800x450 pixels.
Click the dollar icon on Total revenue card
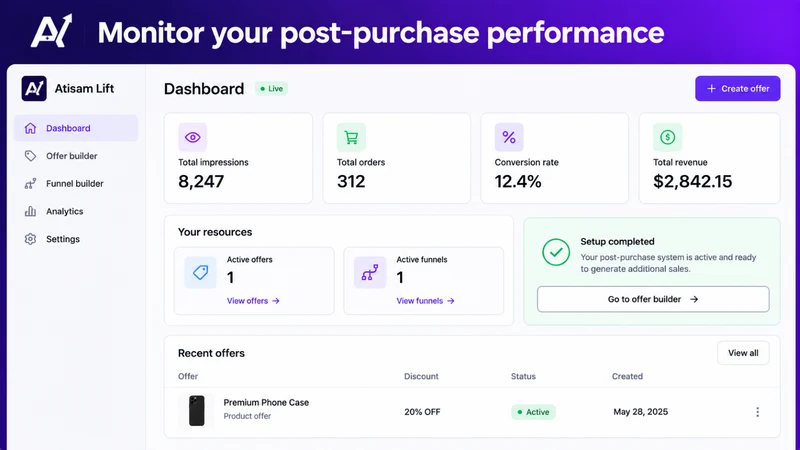[667, 137]
